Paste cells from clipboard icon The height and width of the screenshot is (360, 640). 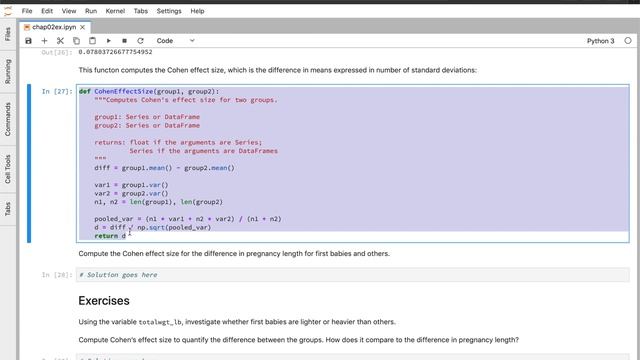[92, 41]
